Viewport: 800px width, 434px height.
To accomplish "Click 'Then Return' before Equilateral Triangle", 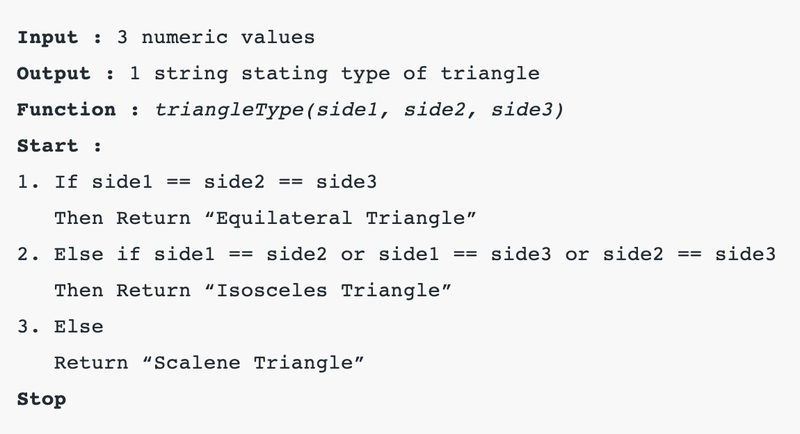I will tap(122, 218).
